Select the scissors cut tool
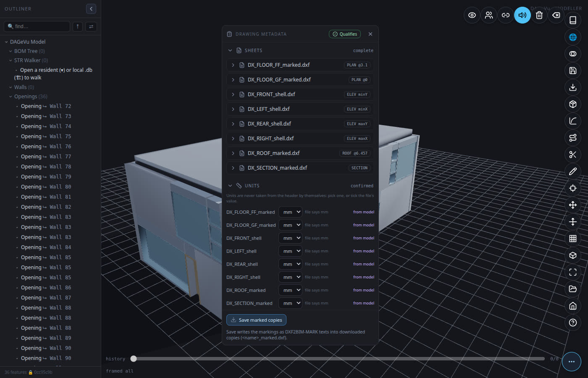The height and width of the screenshot is (378, 588). (573, 155)
